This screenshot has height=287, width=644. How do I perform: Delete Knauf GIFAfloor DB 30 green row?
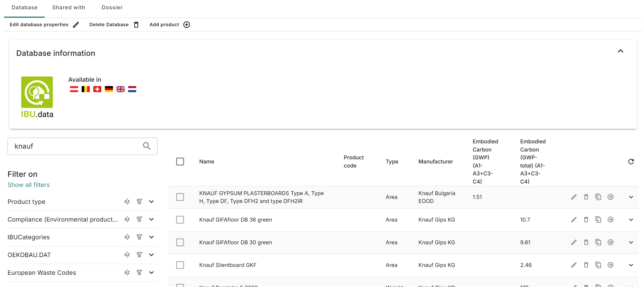tap(586, 243)
